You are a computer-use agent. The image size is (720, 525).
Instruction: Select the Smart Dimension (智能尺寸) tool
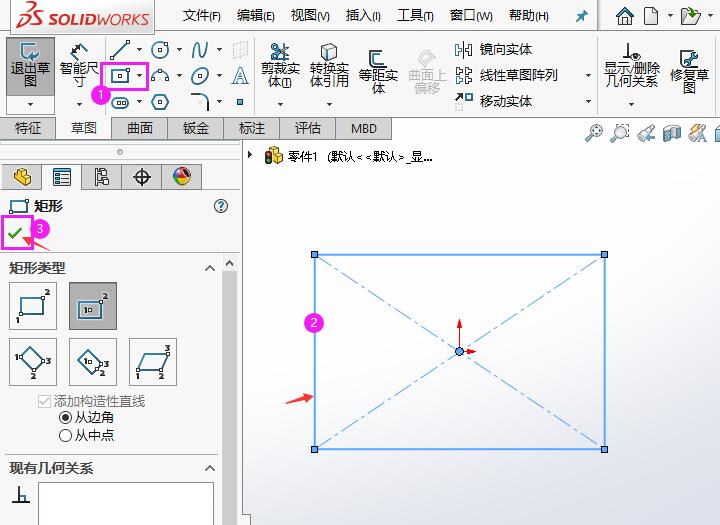click(79, 67)
